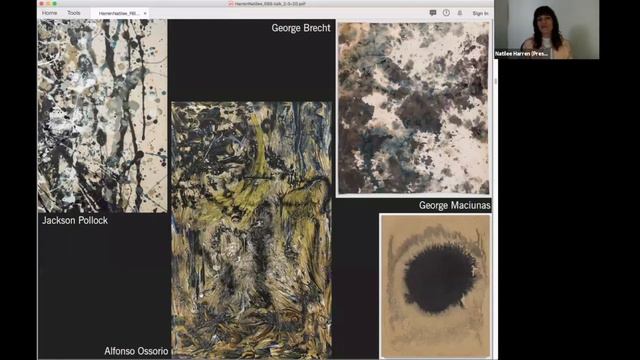Click the Sign In link
The width and height of the screenshot is (640, 360).
pyautogui.click(x=480, y=13)
